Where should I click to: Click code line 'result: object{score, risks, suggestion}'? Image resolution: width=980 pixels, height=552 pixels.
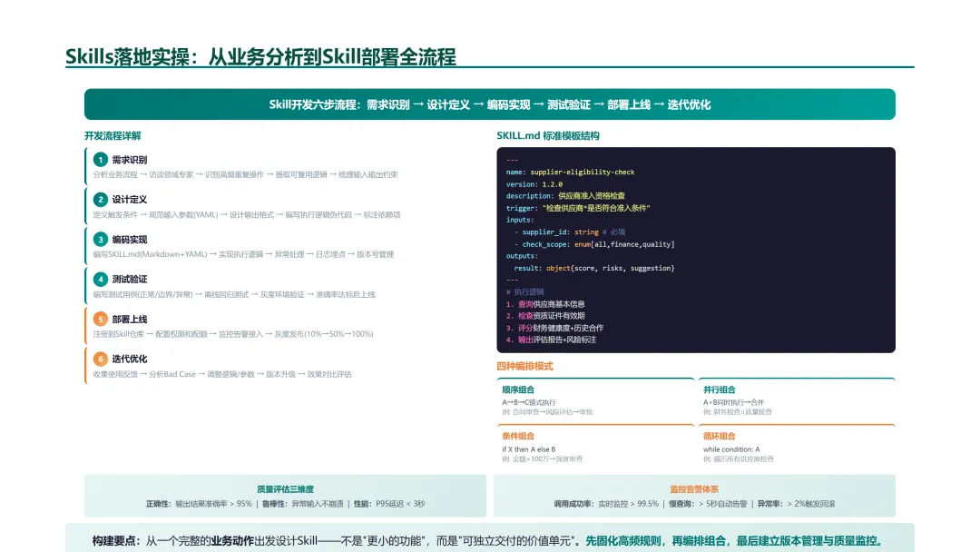[x=593, y=268]
